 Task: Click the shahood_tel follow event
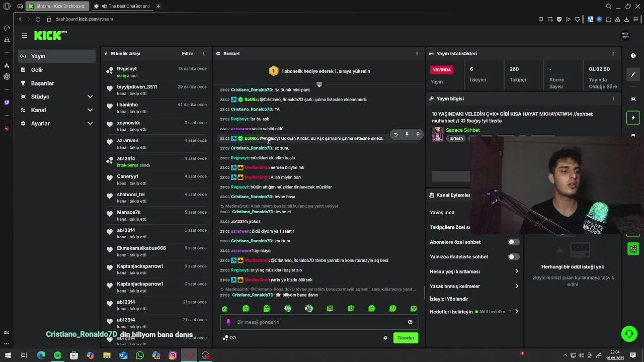156,198
